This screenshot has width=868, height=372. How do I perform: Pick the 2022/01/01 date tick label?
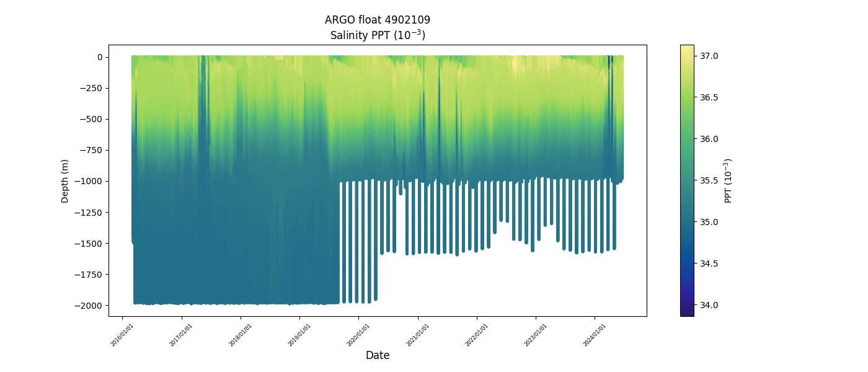477,335
